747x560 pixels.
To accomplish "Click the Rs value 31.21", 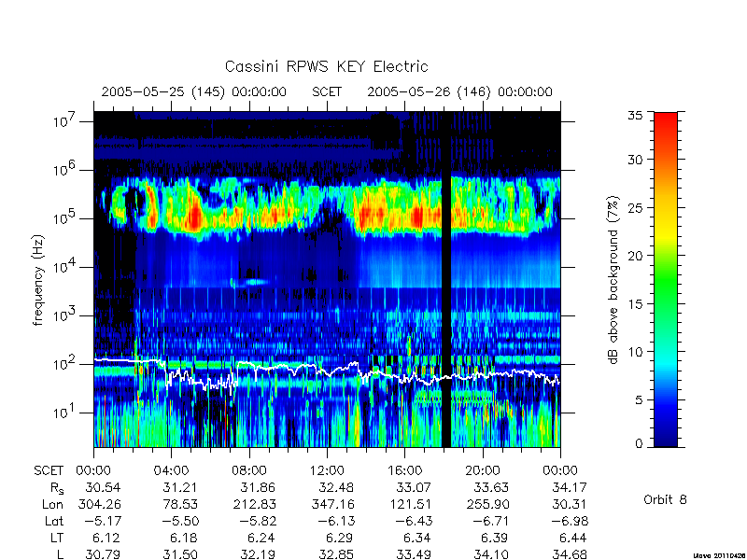I will click(x=180, y=487).
